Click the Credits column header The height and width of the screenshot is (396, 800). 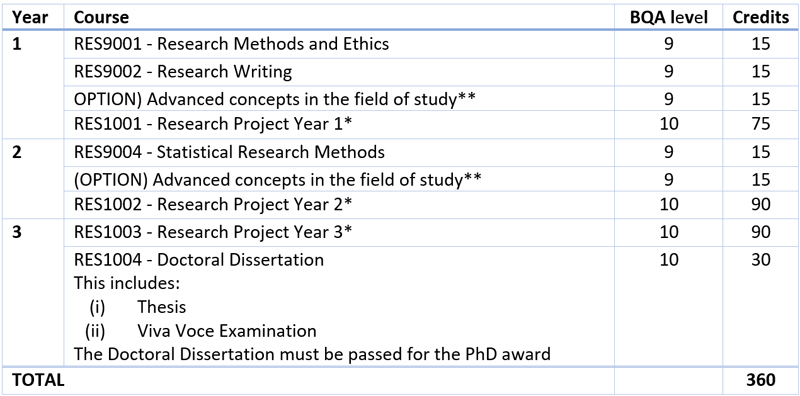coord(761,17)
